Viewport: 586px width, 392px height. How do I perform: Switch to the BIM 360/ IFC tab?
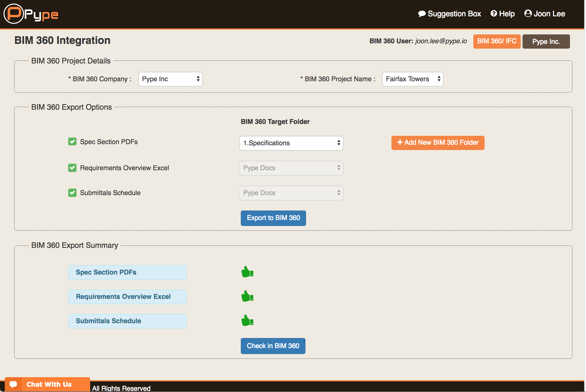(497, 41)
